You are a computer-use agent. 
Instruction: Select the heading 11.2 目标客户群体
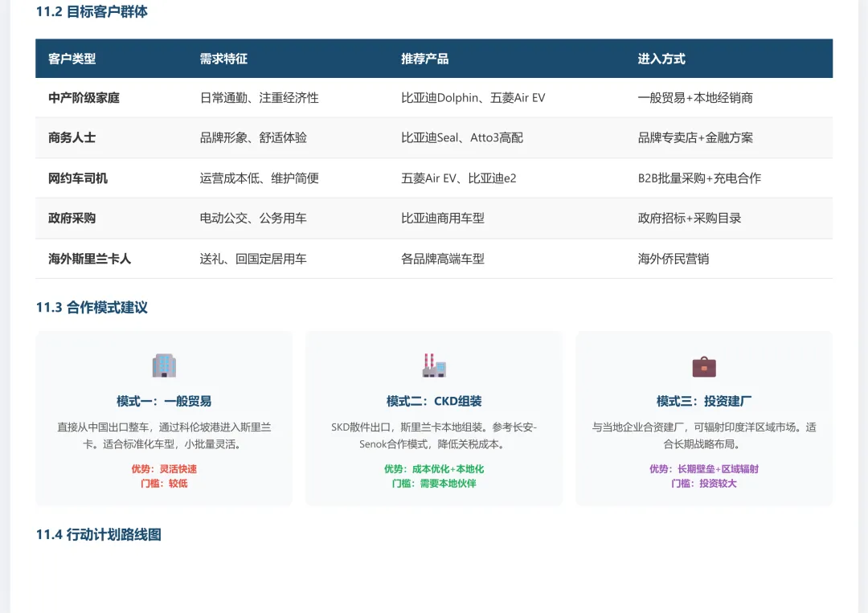tap(92, 11)
